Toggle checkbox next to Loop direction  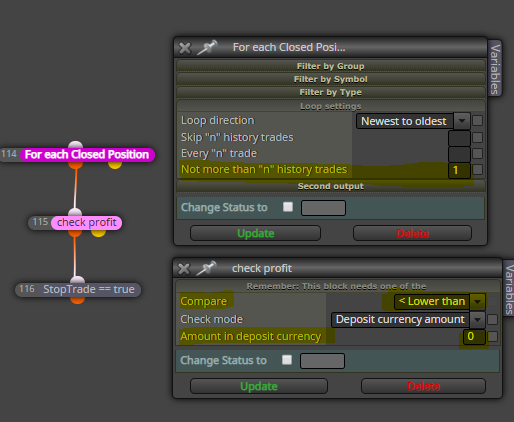478,121
